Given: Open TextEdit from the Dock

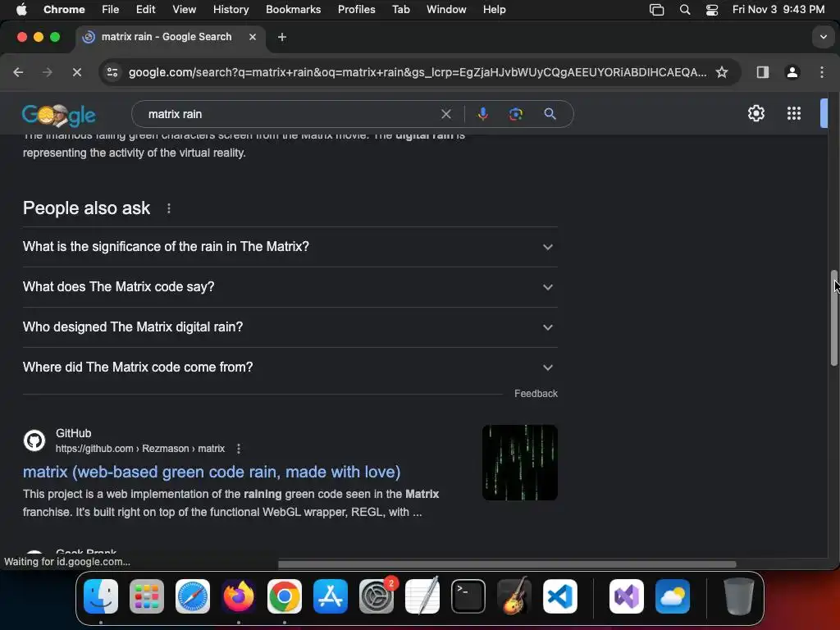Looking at the screenshot, I should [x=422, y=596].
